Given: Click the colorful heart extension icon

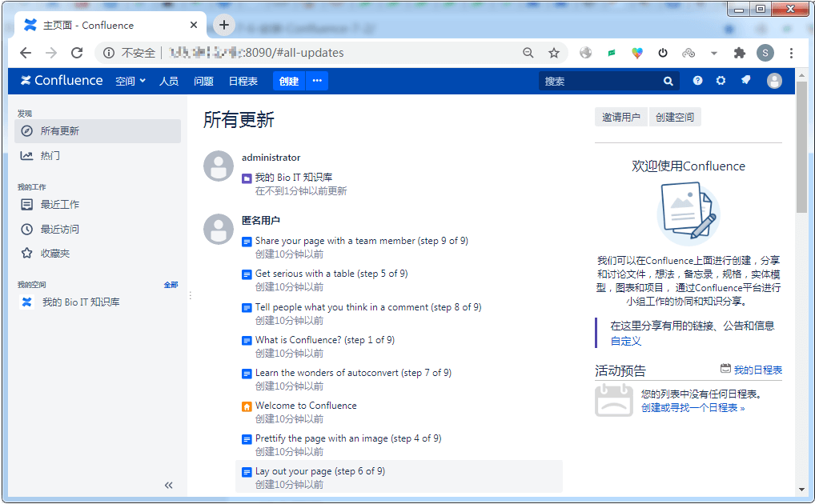Looking at the screenshot, I should (637, 53).
